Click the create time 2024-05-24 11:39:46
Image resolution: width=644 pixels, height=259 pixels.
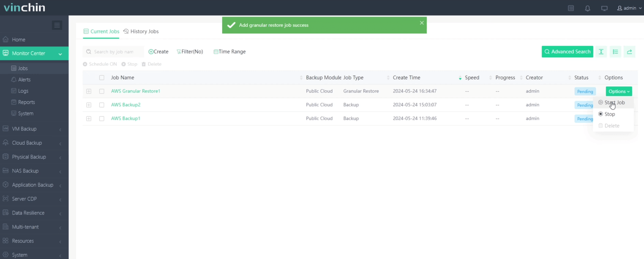pyautogui.click(x=415, y=119)
